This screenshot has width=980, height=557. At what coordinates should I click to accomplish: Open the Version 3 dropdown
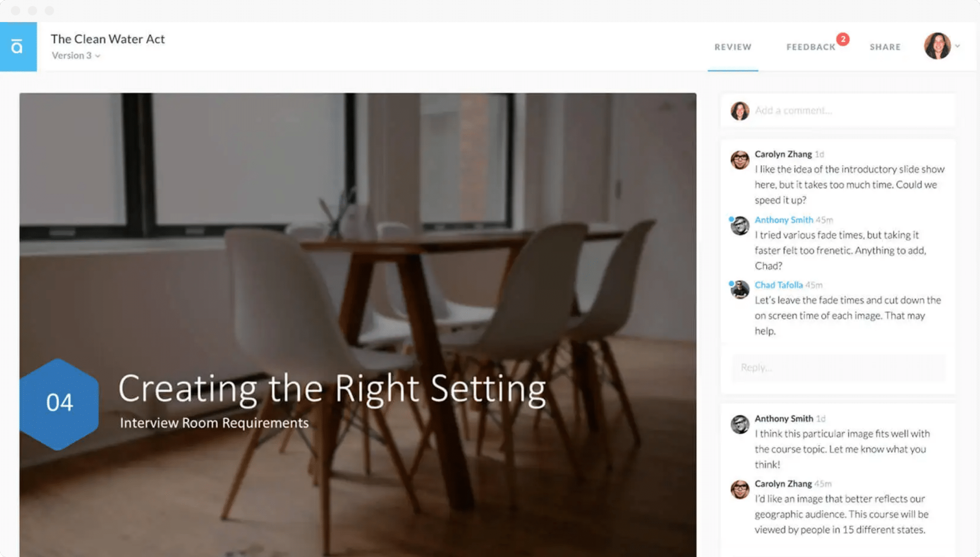point(76,56)
